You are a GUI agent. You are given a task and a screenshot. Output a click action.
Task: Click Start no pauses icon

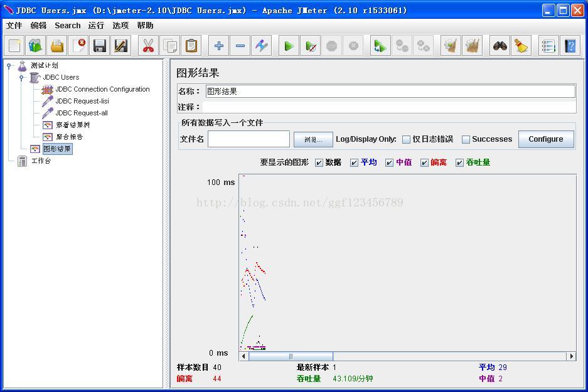pos(311,46)
